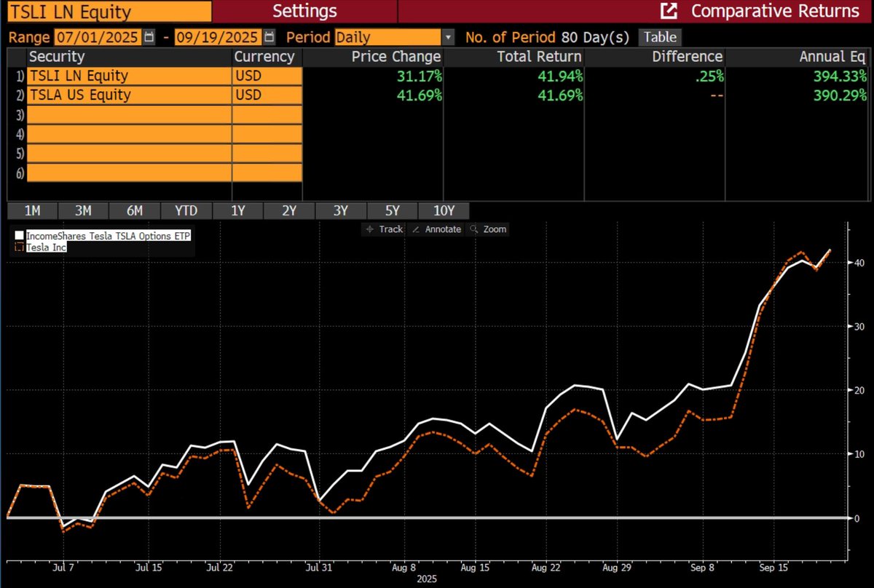Select the 5Y range button
Viewport: 874px width, 588px height.
tap(393, 210)
